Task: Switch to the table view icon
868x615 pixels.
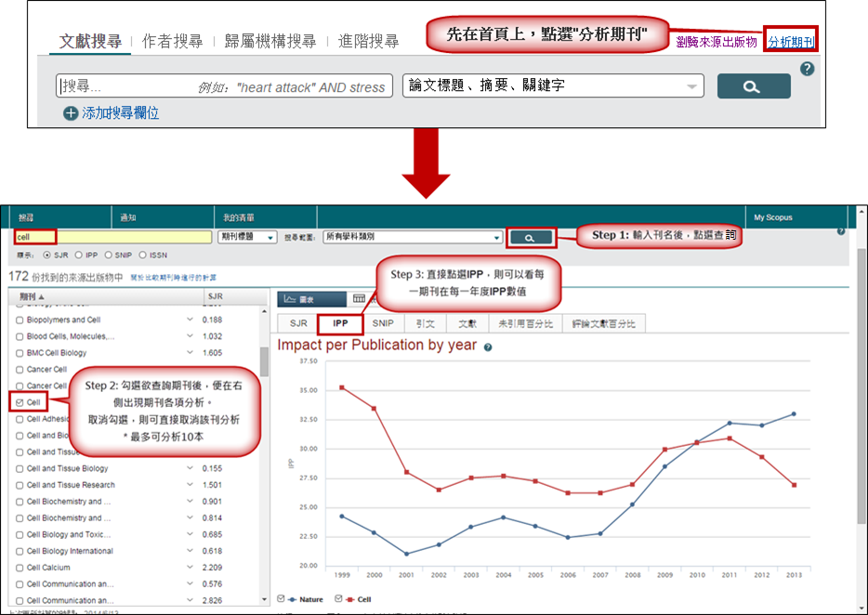Action: coord(360,299)
